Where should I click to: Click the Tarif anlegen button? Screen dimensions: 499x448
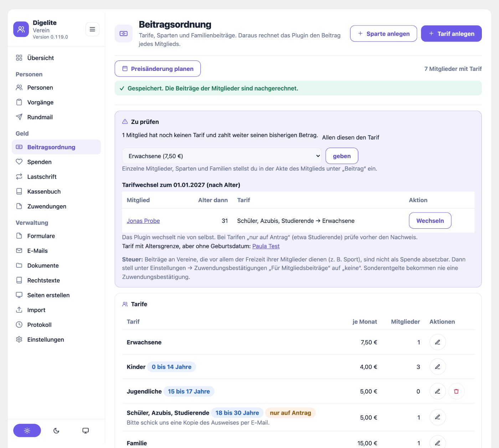tap(451, 33)
